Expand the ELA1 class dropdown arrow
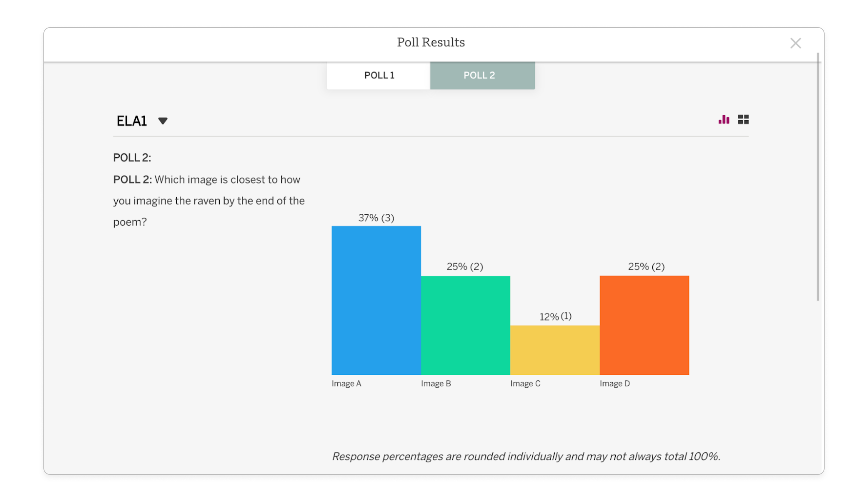 [162, 121]
